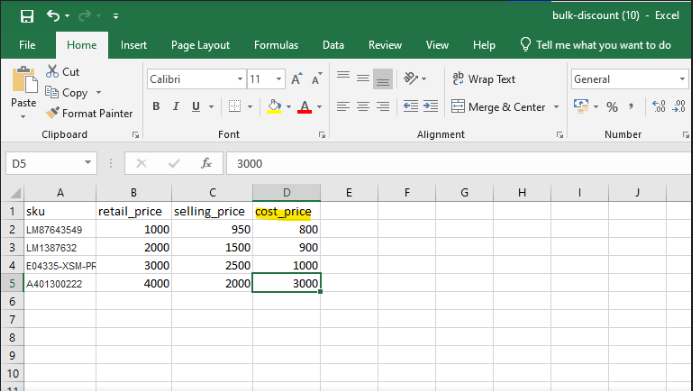693x391 pixels.
Task: Switch to the View tab
Action: coord(437,45)
